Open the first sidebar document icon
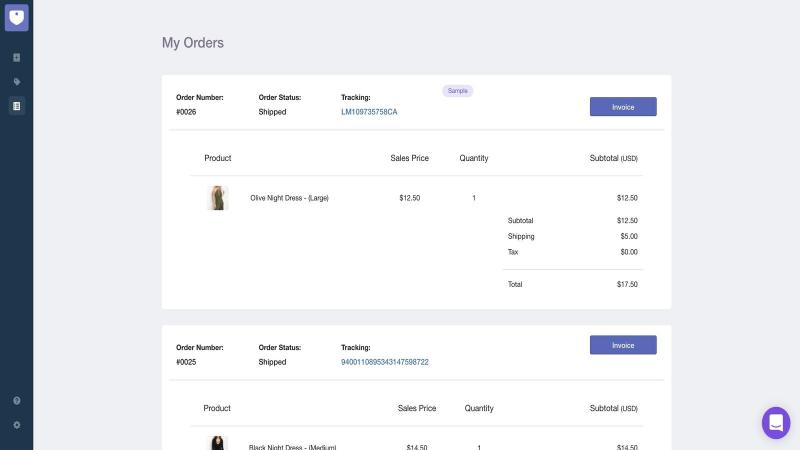800x450 pixels. [17, 58]
